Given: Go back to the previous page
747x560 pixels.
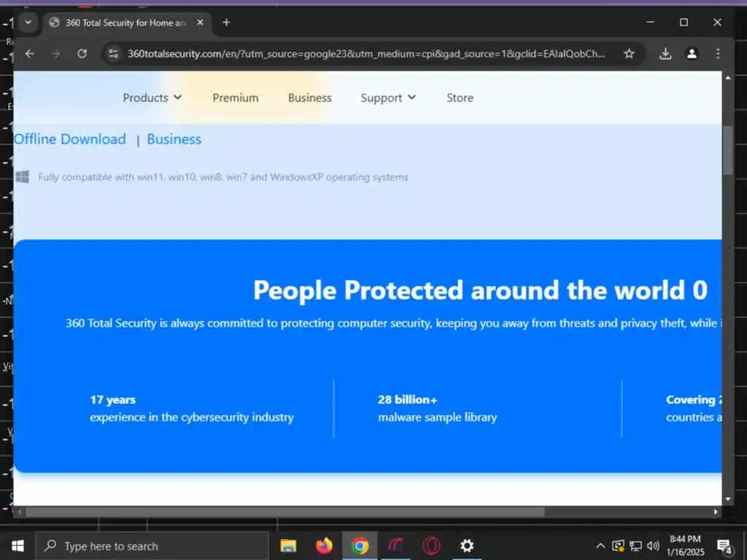Looking at the screenshot, I should tap(29, 54).
